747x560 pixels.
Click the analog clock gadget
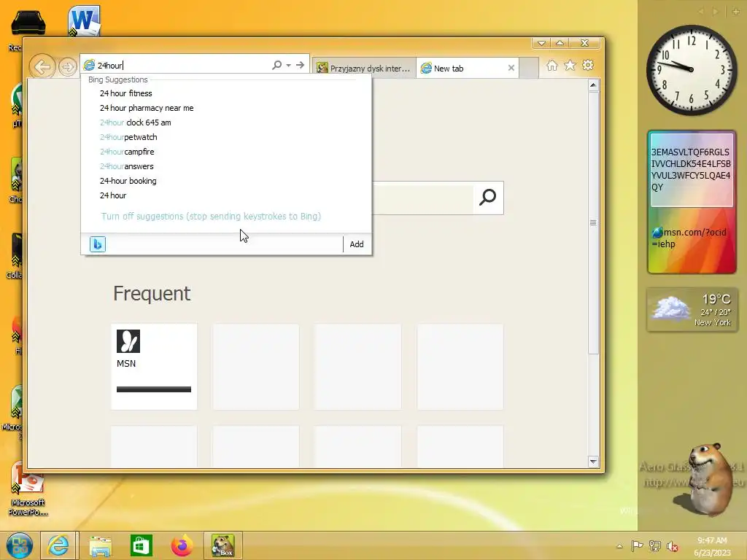692,69
